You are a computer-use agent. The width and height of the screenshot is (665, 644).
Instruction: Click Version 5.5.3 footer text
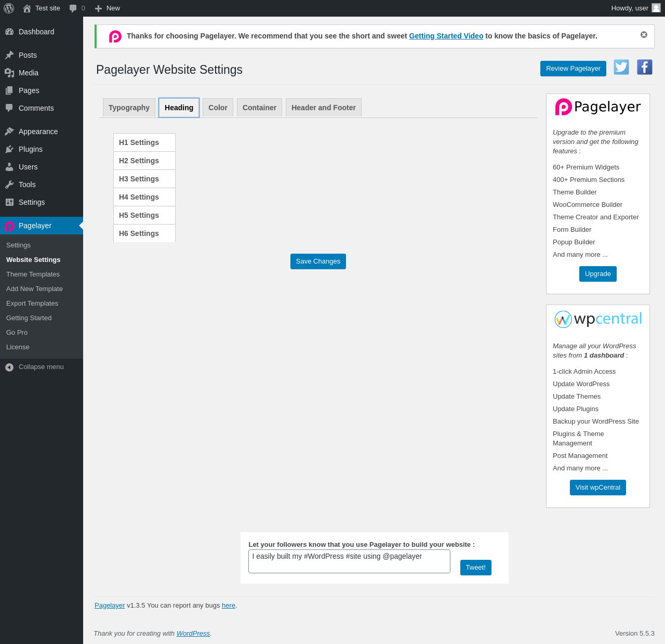635,634
